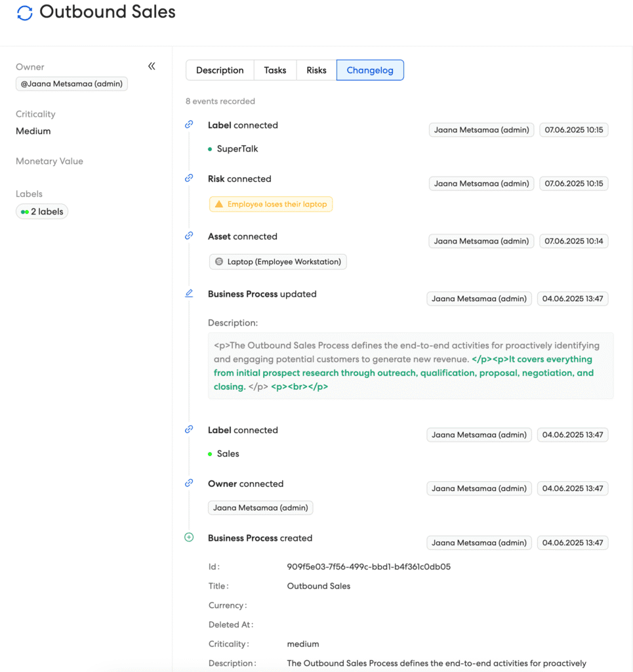This screenshot has width=633, height=672.
Task: Click pencil icon beside Business Process updated
Action: [189, 293]
